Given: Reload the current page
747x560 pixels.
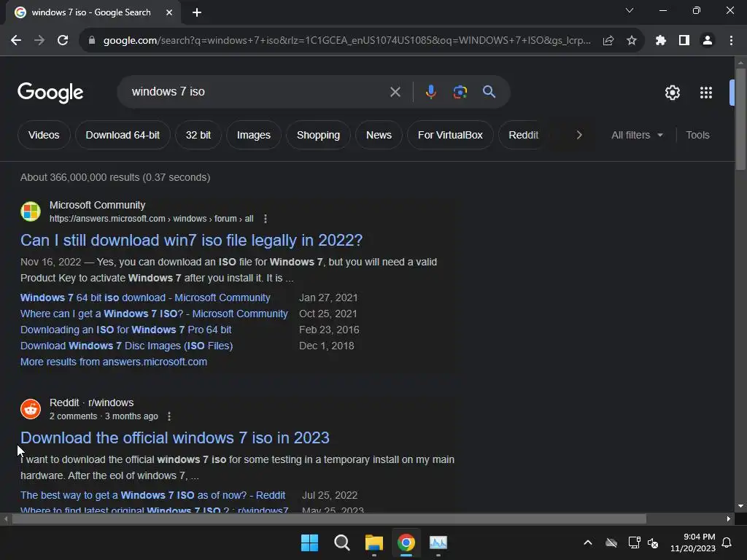Looking at the screenshot, I should (63, 41).
